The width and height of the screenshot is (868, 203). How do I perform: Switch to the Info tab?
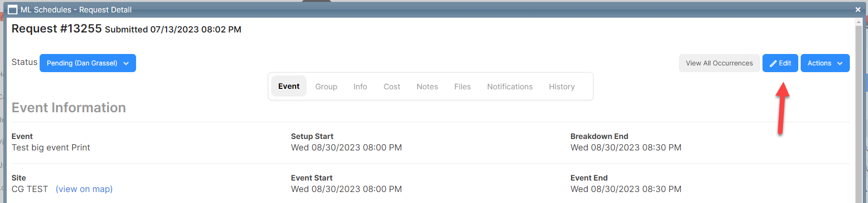(x=360, y=86)
